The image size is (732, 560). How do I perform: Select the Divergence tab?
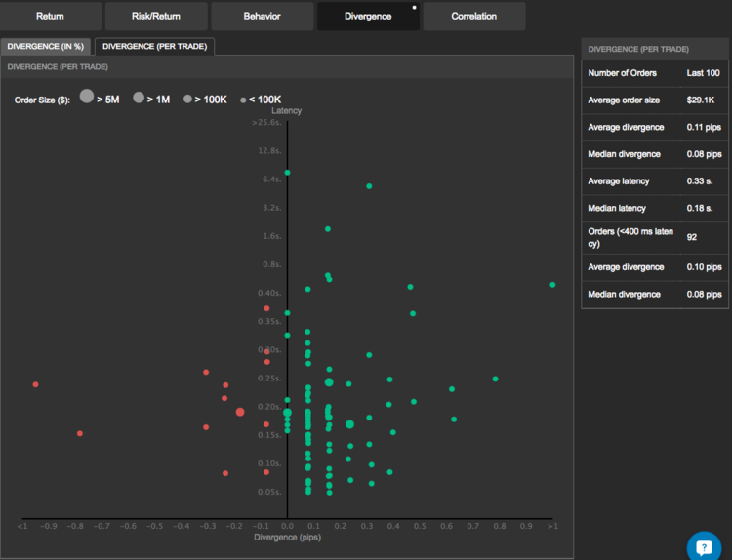pos(368,16)
